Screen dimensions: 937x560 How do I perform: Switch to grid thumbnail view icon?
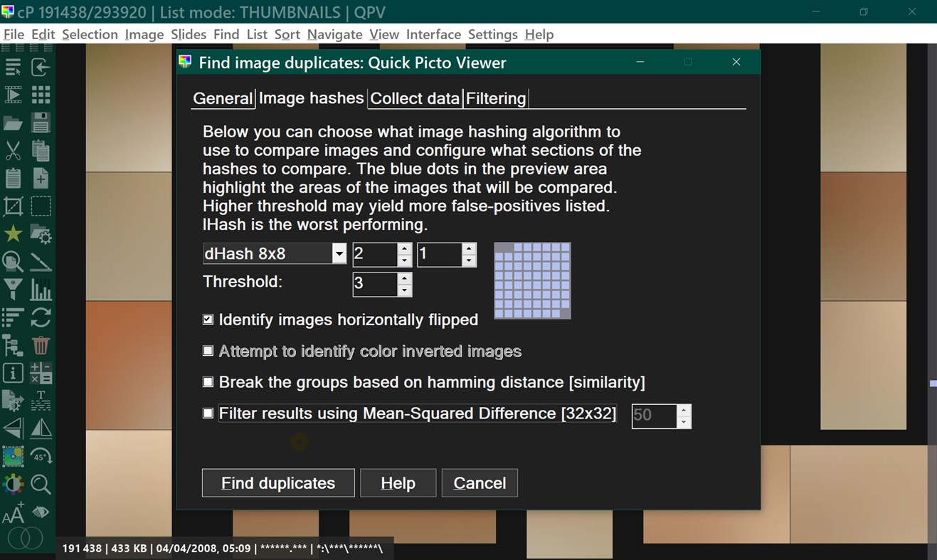click(x=41, y=95)
